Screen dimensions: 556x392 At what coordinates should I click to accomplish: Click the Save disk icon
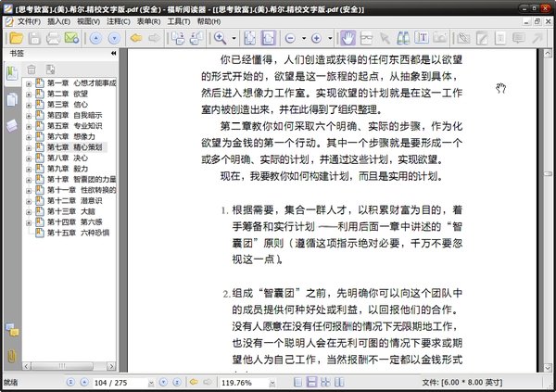click(34, 38)
